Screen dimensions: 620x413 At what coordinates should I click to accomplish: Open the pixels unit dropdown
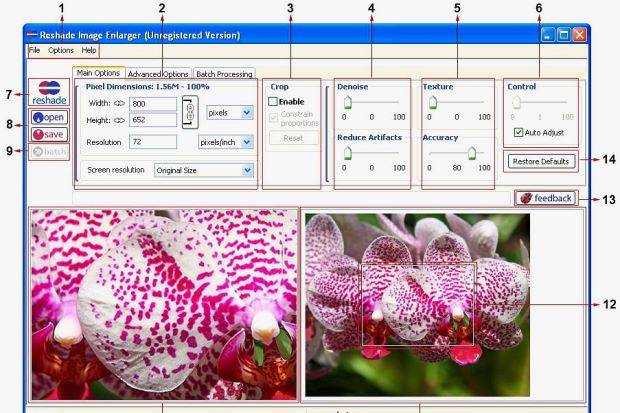click(230, 113)
